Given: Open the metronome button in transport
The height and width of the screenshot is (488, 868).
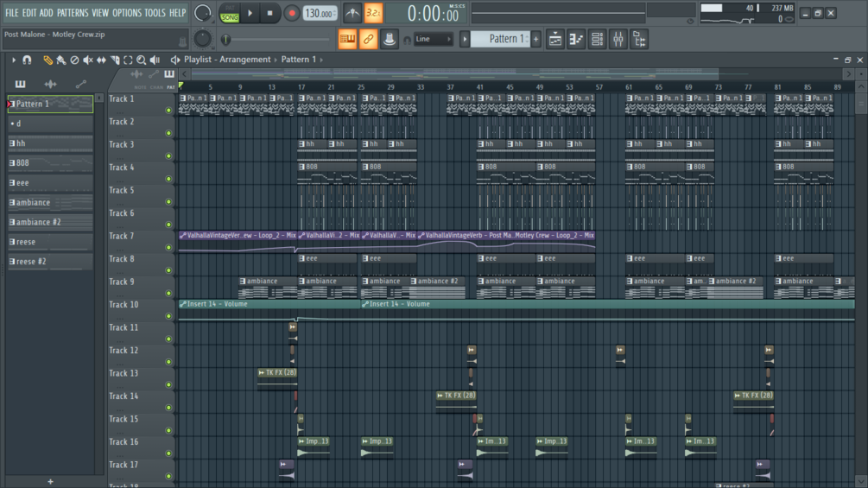Looking at the screenshot, I should click(x=352, y=13).
